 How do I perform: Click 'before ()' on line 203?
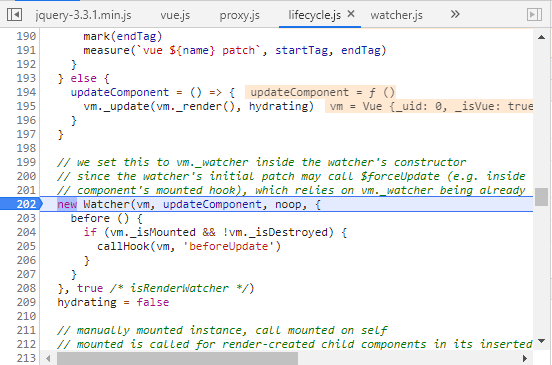pos(100,218)
